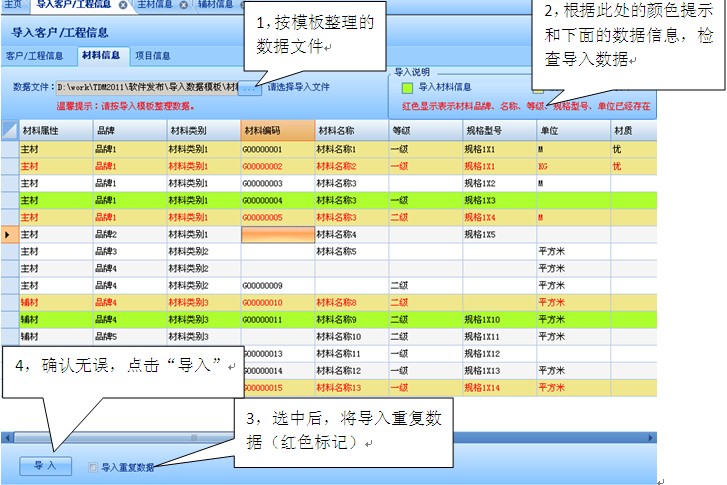Viewport: 727px width, 485px height.
Task: Enable the 导入重复数据 checkbox
Action: tap(93, 467)
